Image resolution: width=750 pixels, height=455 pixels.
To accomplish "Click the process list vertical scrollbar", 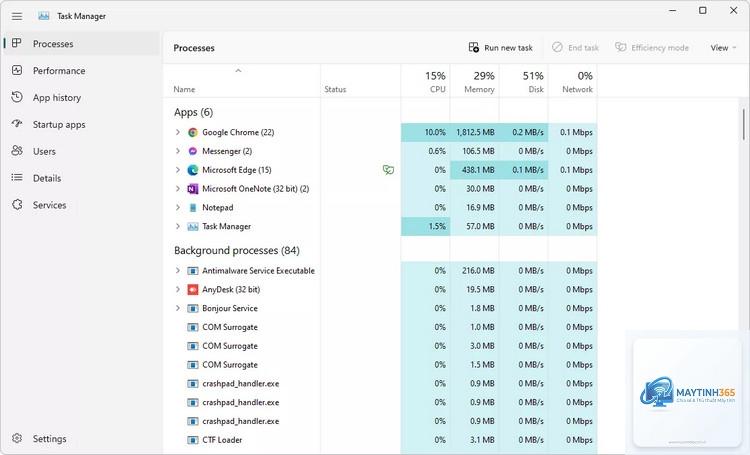I will [744, 122].
